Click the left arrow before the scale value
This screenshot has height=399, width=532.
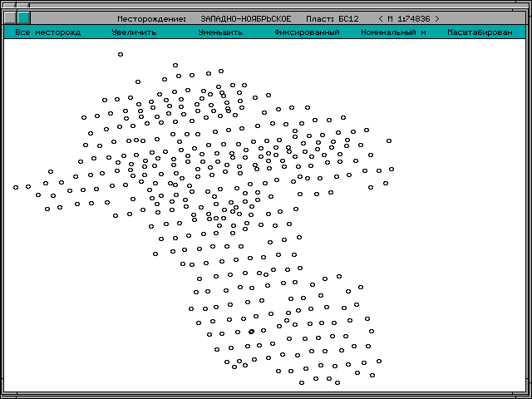click(381, 18)
